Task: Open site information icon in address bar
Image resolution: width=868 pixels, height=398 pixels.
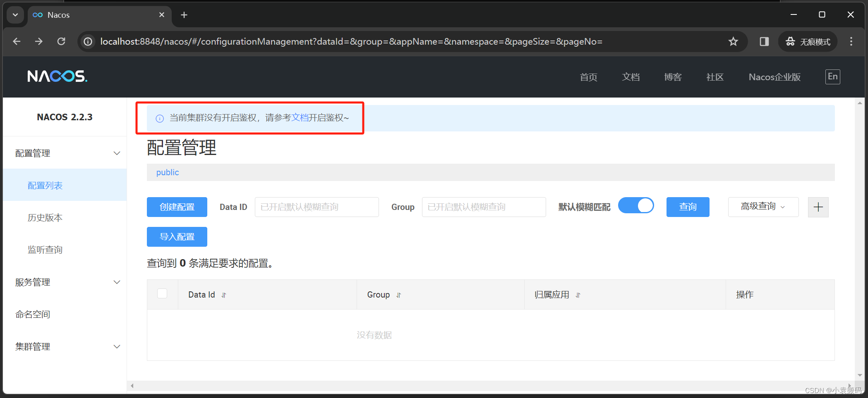Action: point(88,41)
